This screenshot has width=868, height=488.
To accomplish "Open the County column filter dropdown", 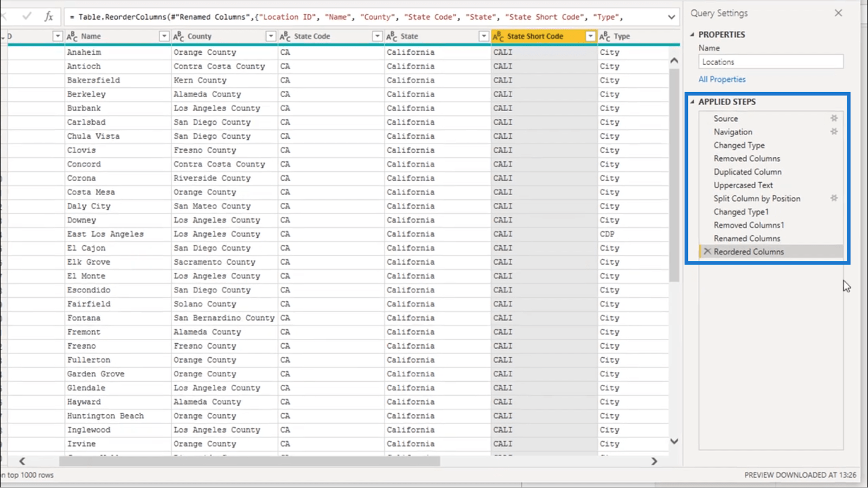I will point(270,36).
